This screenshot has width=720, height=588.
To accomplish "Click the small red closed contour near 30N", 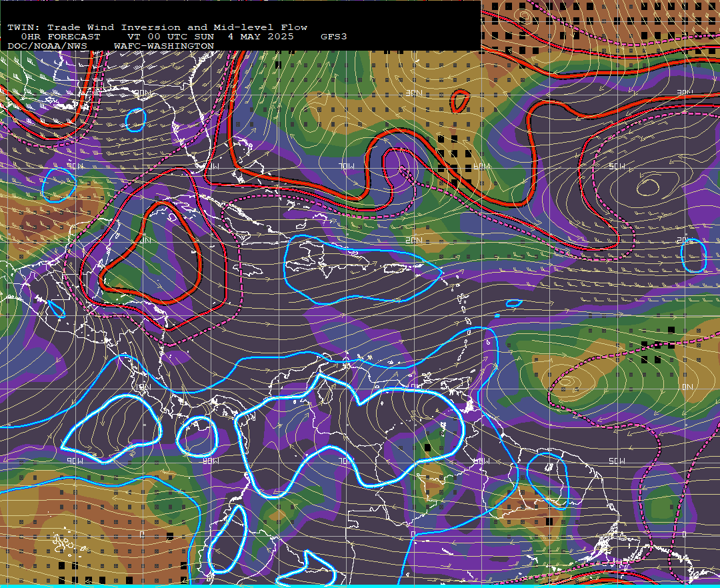I will (460, 101).
